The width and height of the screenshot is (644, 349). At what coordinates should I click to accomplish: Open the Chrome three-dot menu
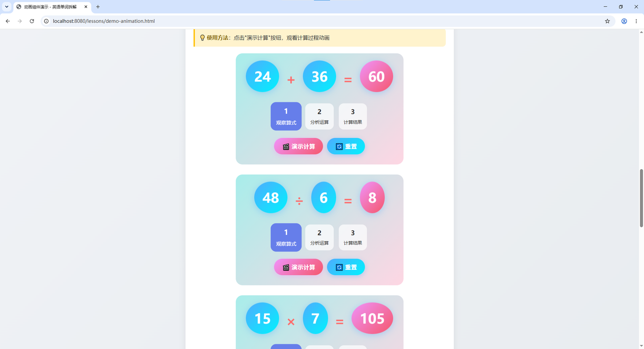tap(636, 21)
